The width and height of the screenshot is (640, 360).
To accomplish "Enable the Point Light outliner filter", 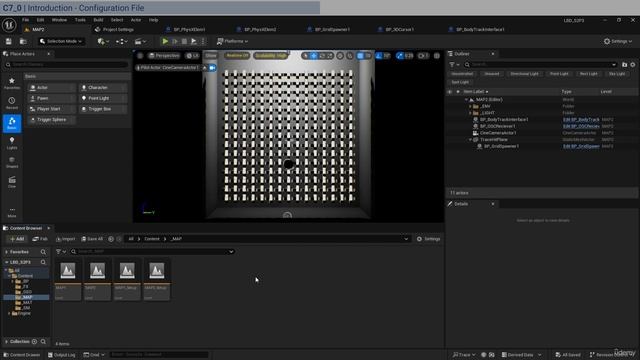I will click(x=559, y=74).
